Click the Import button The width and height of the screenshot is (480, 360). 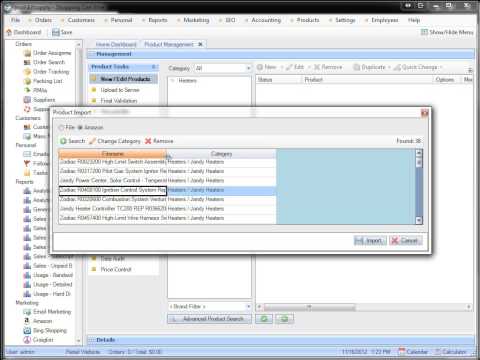pos(370,241)
